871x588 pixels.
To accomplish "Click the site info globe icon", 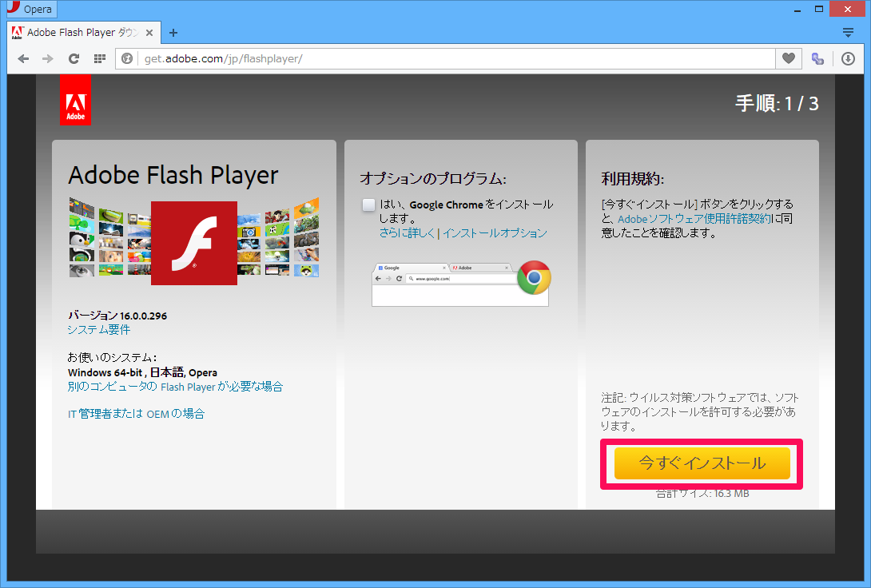I will 128,58.
